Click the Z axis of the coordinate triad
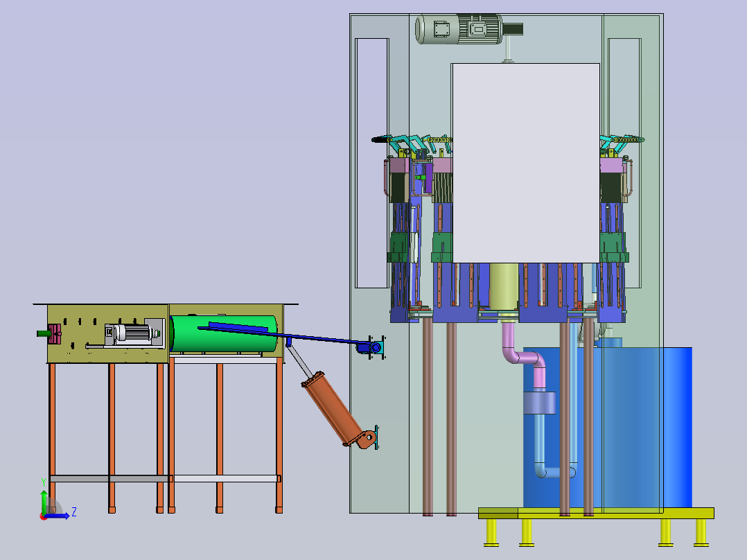Screen dimensions: 747x560 coord(57,516)
